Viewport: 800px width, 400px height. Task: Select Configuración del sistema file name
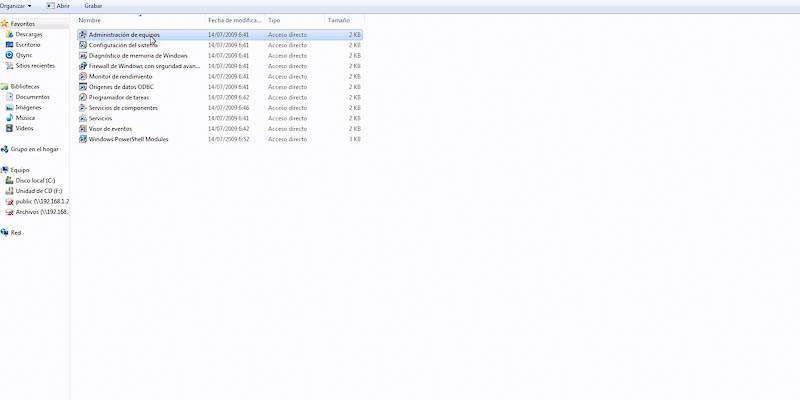[x=123, y=45]
